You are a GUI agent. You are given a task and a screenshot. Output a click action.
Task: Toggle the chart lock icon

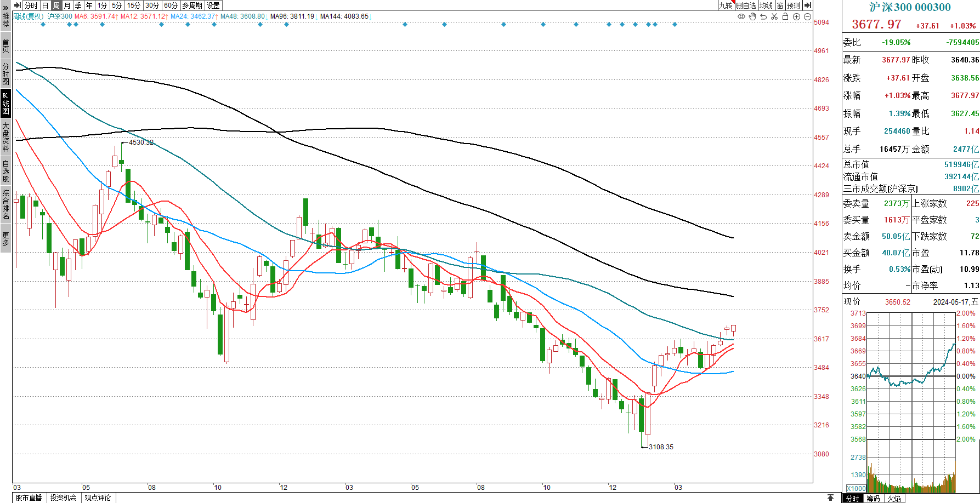point(785,17)
